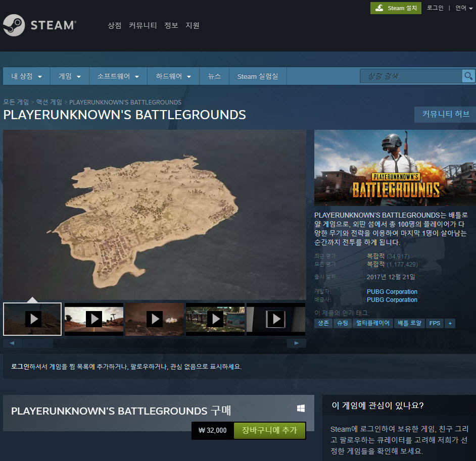Click publisher PUBG Corporation link

pos(392,300)
